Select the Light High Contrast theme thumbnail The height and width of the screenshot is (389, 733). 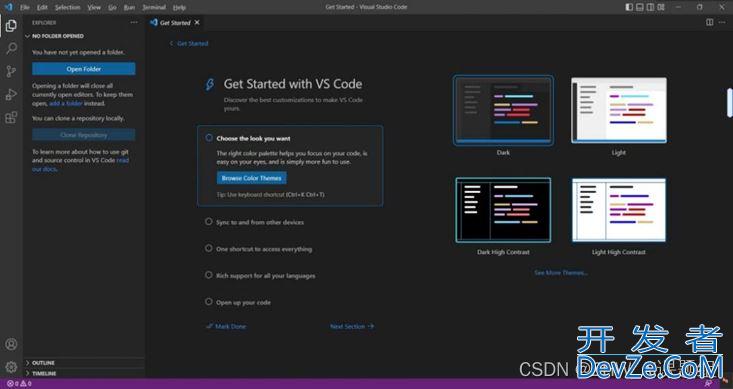point(618,210)
